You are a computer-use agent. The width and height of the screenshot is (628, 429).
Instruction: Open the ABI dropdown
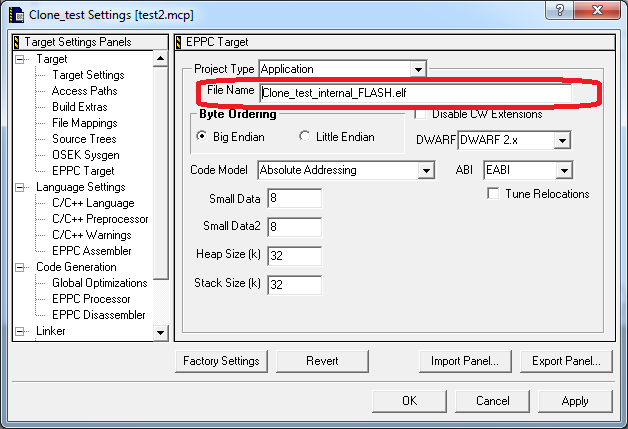pos(564,170)
